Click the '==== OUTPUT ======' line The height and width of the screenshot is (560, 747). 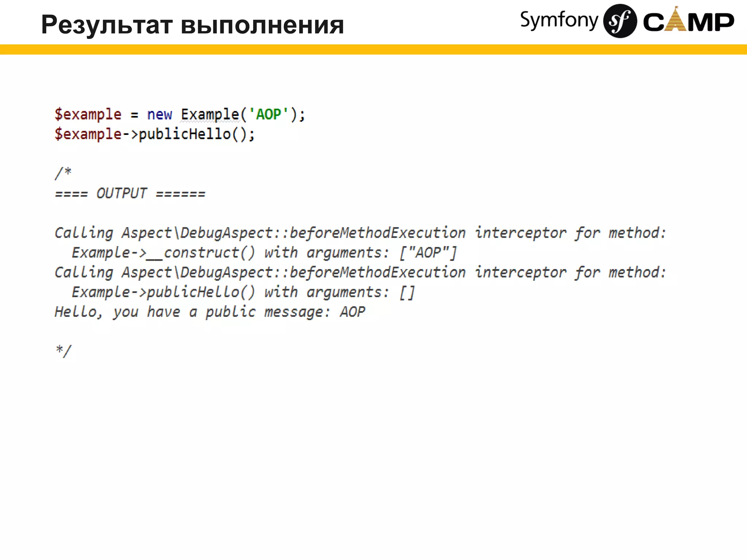(130, 193)
